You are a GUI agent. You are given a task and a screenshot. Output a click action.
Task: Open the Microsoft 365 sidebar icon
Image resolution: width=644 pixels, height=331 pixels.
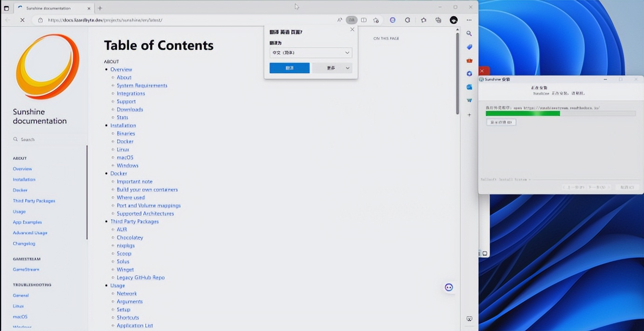pyautogui.click(x=469, y=73)
